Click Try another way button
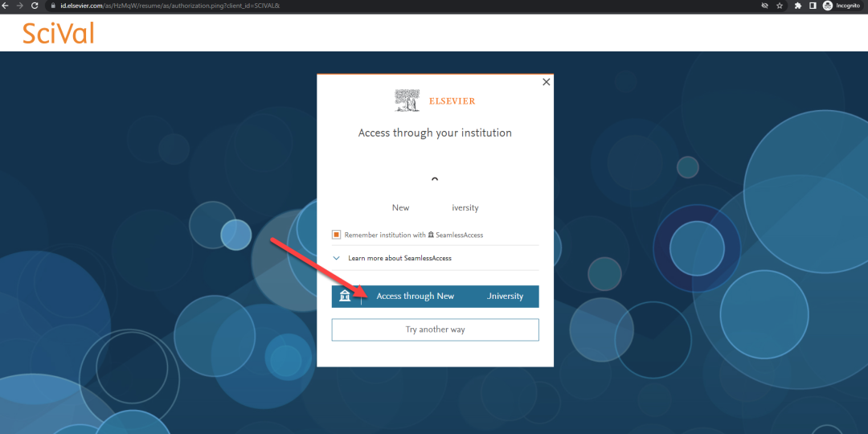The image size is (868, 434). (x=435, y=330)
